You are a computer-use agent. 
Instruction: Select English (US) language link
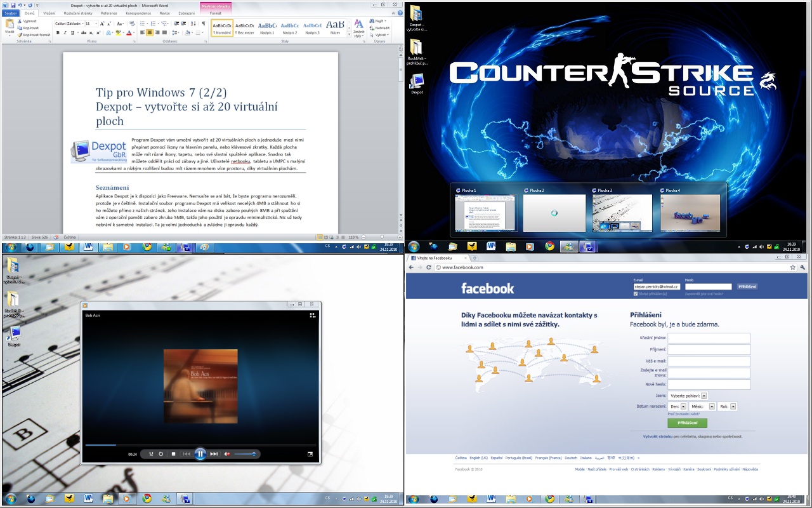[x=479, y=458]
